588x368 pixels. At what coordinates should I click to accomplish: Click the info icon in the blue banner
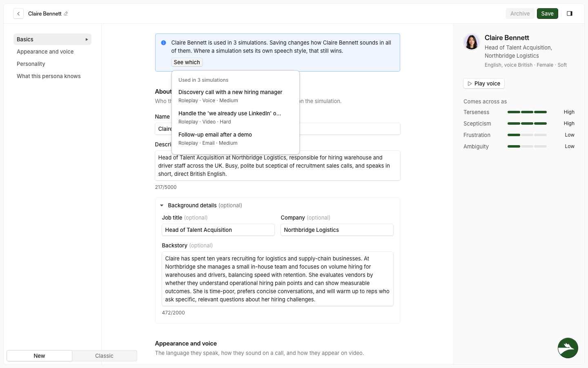[x=163, y=43]
